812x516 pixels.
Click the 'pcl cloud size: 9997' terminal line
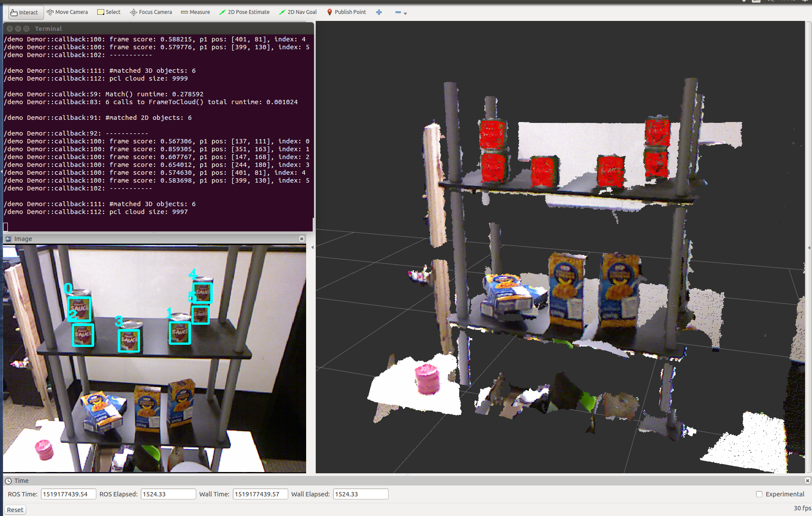96,212
